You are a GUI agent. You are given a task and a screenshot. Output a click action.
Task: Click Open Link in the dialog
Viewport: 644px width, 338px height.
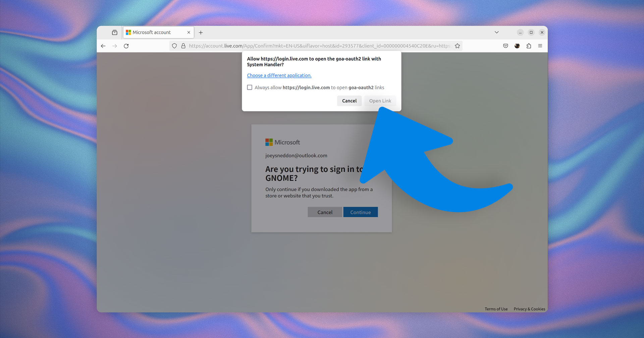click(x=380, y=101)
